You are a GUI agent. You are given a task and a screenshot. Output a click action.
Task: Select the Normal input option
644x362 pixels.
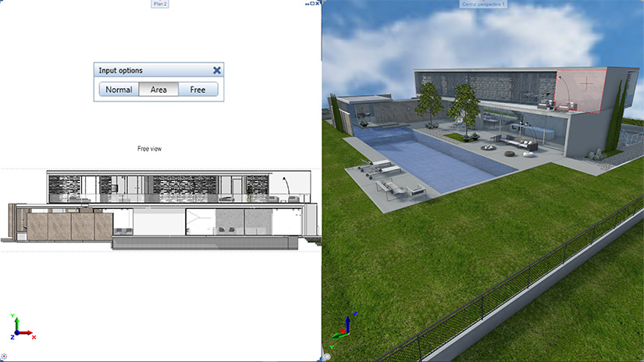coord(119,90)
